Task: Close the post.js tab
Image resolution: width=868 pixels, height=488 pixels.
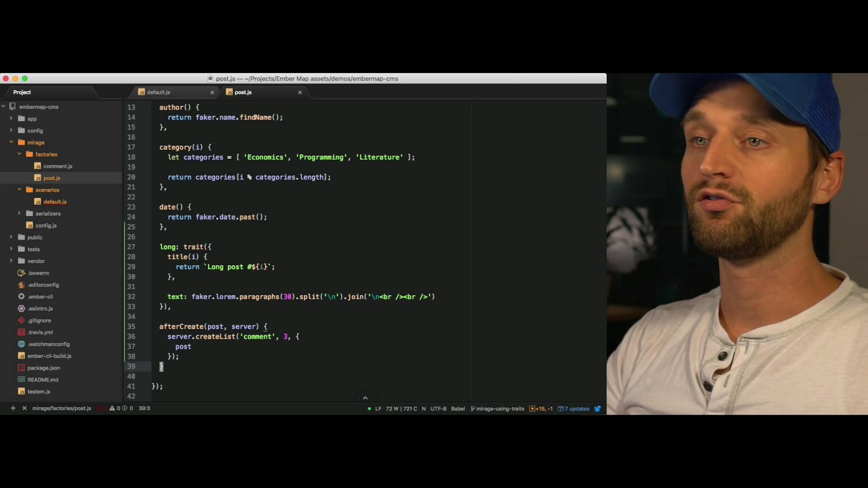Action: pyautogui.click(x=300, y=92)
